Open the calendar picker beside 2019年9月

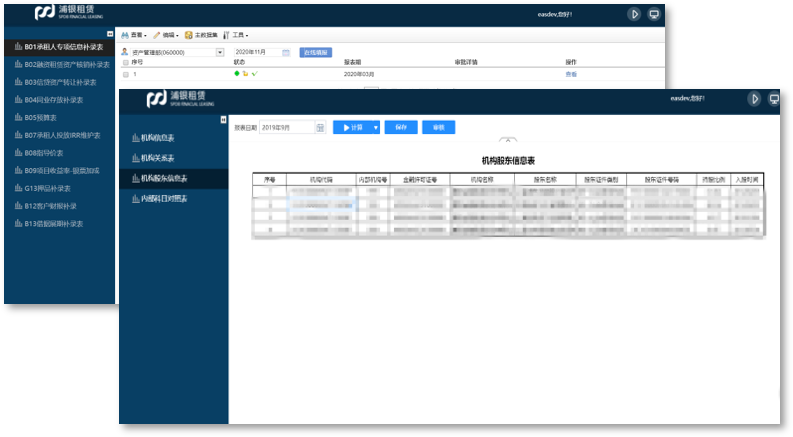click(x=320, y=128)
